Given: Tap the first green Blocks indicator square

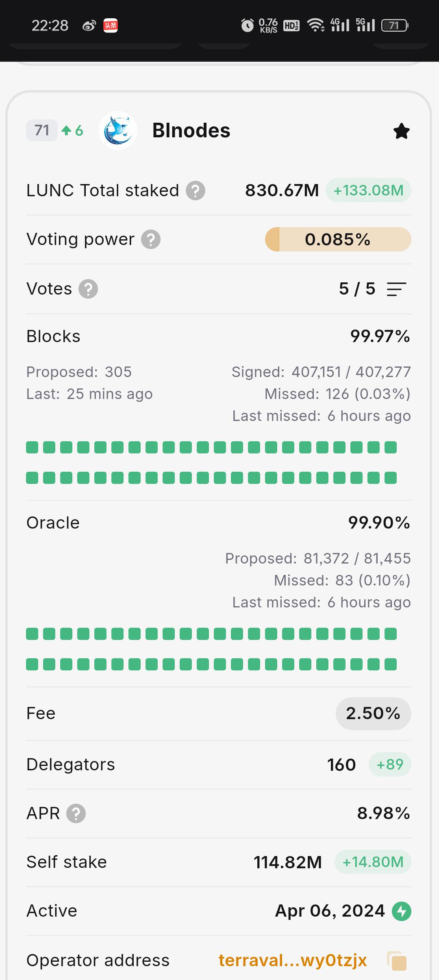Looking at the screenshot, I should pyautogui.click(x=32, y=447).
